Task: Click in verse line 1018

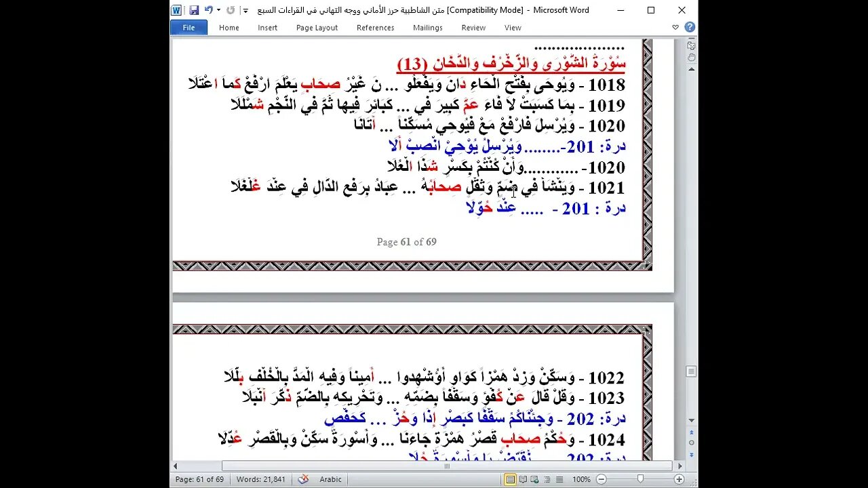Action: (x=406, y=85)
